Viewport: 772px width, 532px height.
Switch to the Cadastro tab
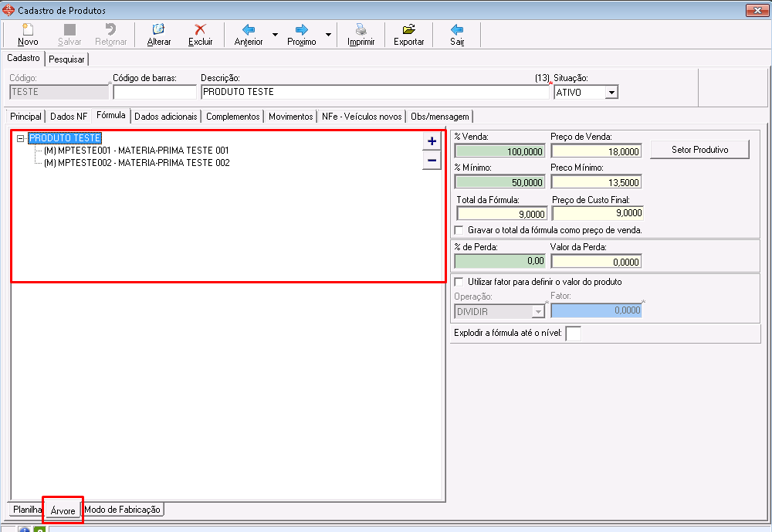coord(23,58)
